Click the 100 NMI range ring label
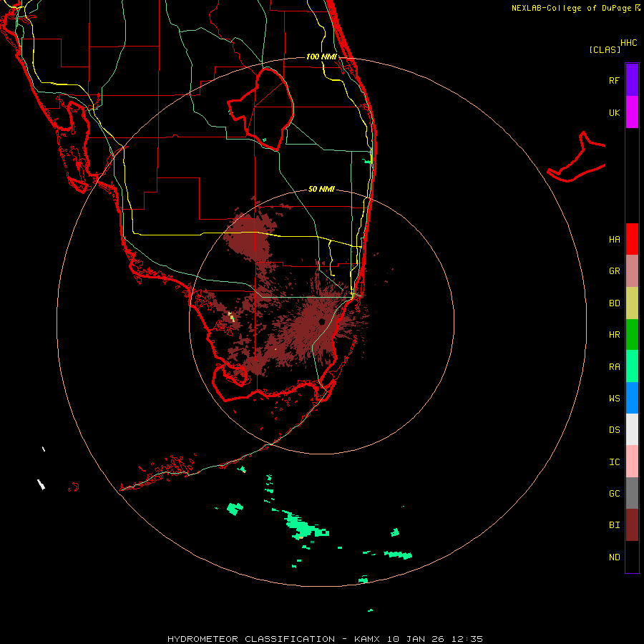Screen dimensions: 644x644 click(321, 57)
